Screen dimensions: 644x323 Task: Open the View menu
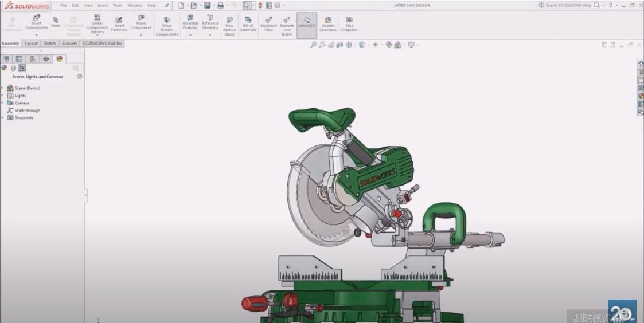pyautogui.click(x=88, y=5)
